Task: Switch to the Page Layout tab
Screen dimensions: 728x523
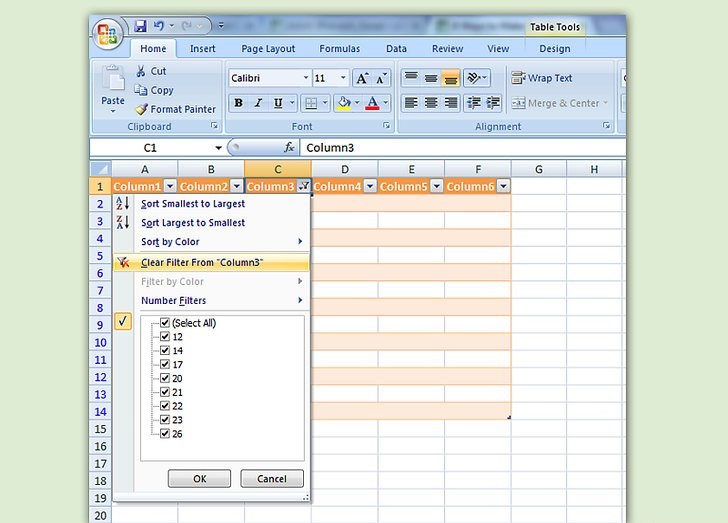Action: pos(268,48)
